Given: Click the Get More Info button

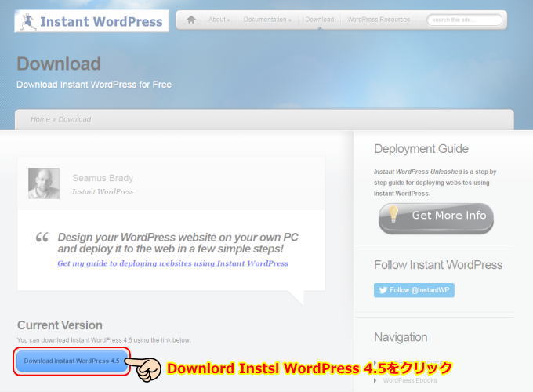Looking at the screenshot, I should (436, 218).
